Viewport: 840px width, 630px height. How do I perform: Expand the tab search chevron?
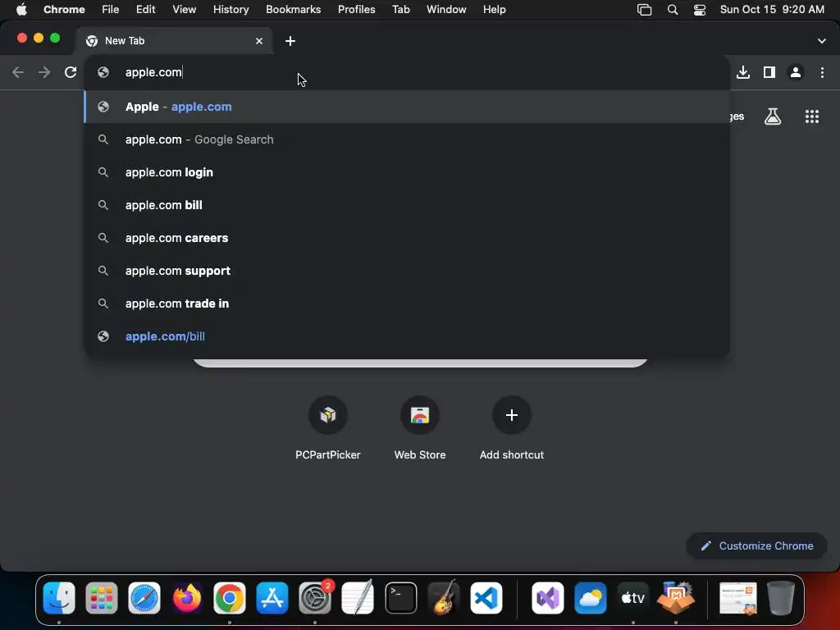822,41
